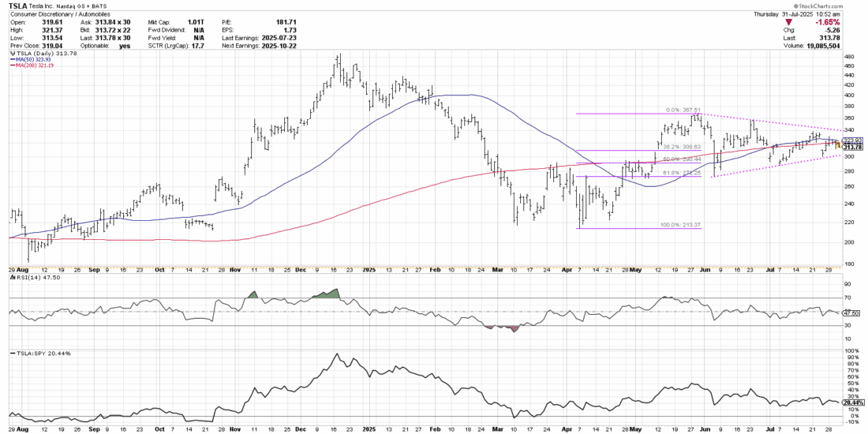868x434 pixels.
Task: Click the red MA(200) legend label
Action: click(33, 68)
